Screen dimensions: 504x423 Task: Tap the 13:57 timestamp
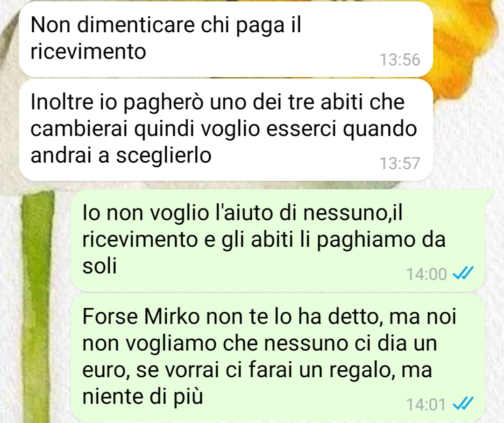click(400, 164)
